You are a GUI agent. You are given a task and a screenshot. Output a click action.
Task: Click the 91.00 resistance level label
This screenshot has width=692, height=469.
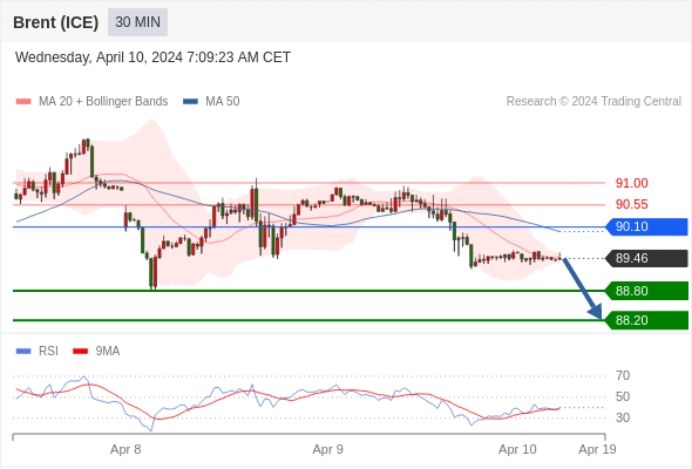[x=632, y=183]
